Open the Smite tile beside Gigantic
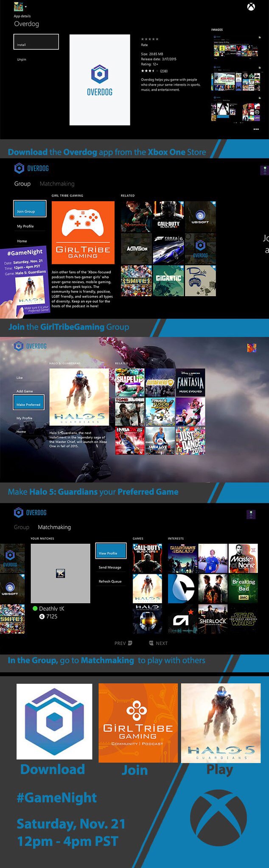 pos(136,281)
